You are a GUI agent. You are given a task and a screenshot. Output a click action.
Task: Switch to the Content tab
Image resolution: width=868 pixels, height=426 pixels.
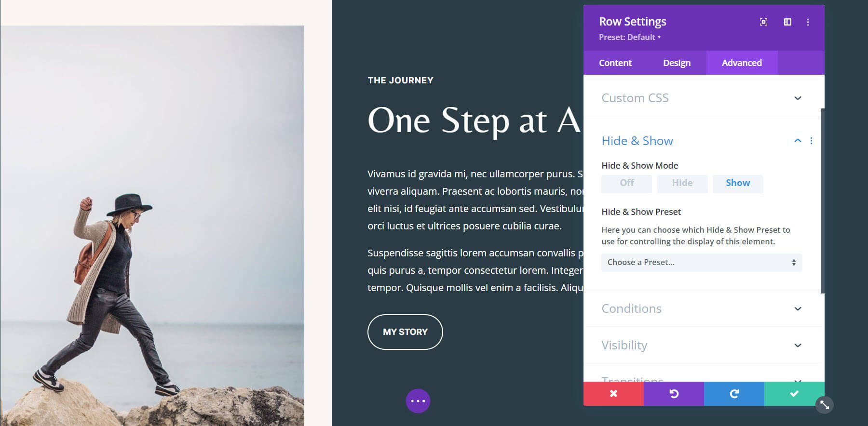[615, 63]
